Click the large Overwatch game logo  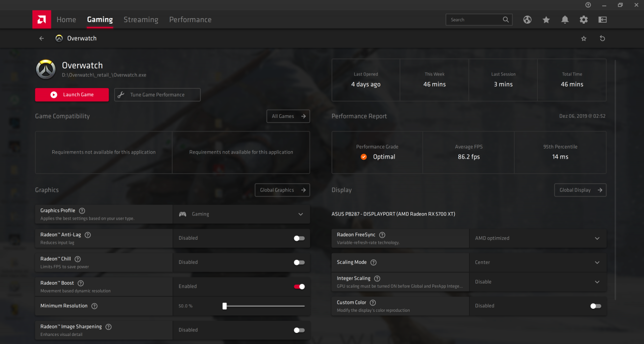coord(46,70)
